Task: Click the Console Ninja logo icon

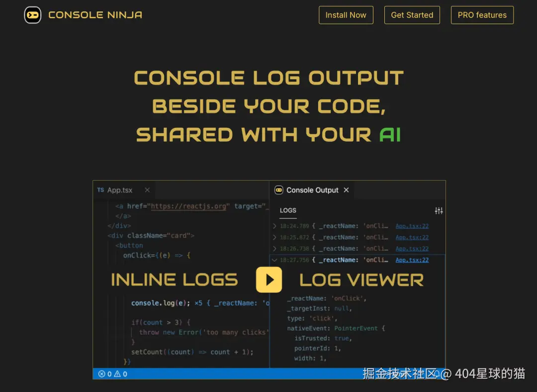Action: pyautogui.click(x=32, y=15)
